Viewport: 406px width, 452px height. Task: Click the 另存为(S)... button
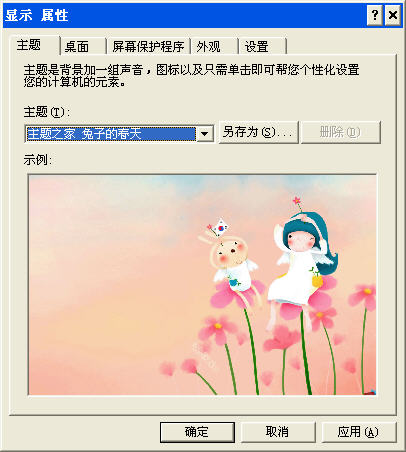(x=258, y=132)
